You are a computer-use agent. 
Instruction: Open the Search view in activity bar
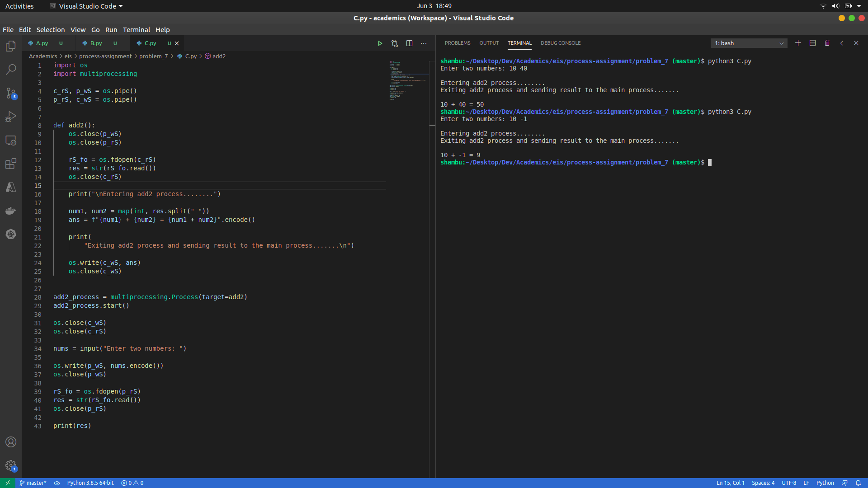click(11, 70)
